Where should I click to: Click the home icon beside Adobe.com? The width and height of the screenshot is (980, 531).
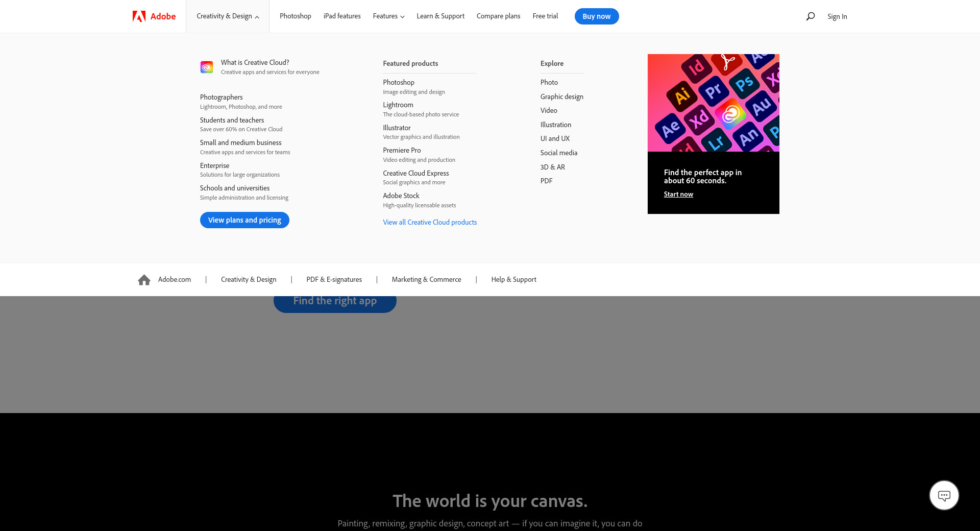144,280
